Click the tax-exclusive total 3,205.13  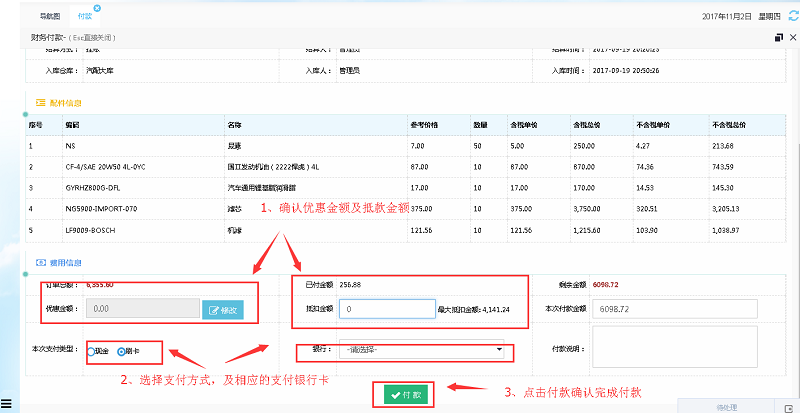coord(726,209)
